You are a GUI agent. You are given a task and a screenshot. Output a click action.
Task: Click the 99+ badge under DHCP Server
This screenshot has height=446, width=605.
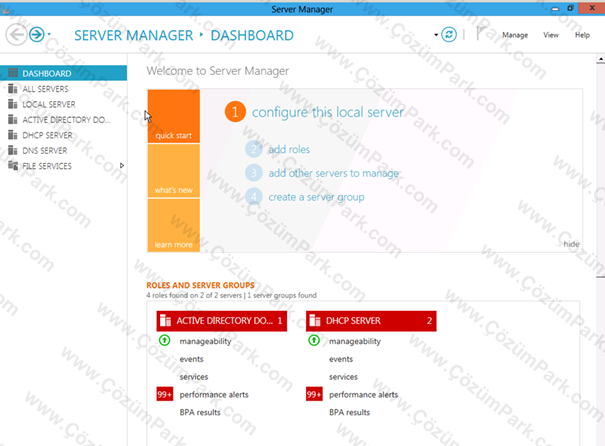[314, 394]
